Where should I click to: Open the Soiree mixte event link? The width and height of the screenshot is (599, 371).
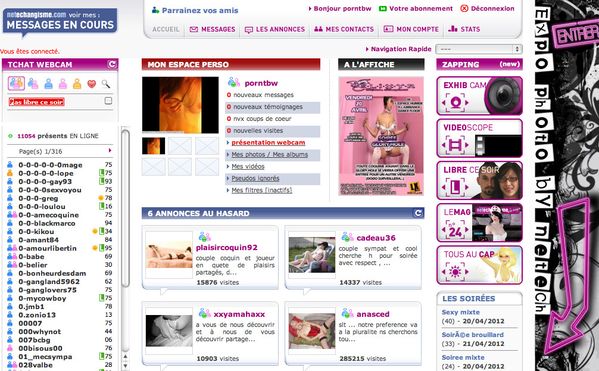[x=463, y=358]
